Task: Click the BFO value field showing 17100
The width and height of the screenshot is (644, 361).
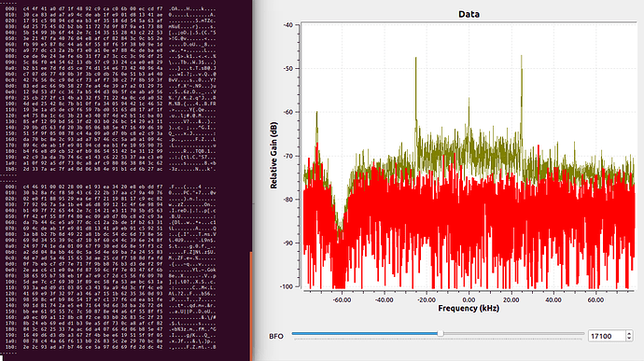Action: pos(607,336)
